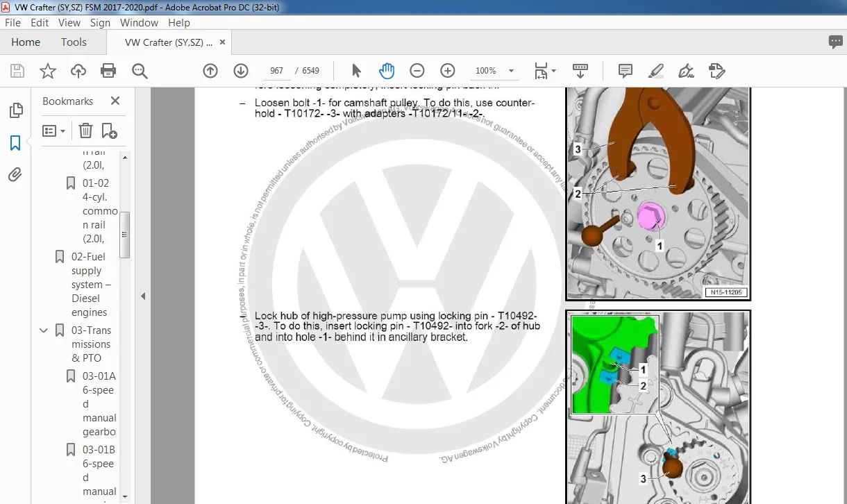Click the page number field 967
The height and width of the screenshot is (504, 847).
coord(276,71)
